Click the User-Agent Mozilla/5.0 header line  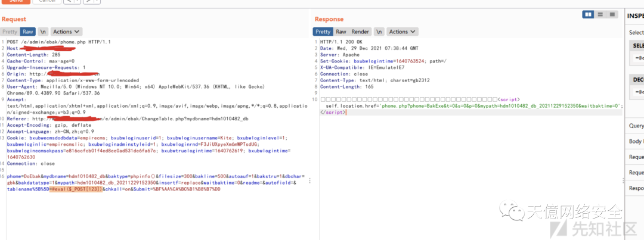pyautogui.click(x=135, y=90)
